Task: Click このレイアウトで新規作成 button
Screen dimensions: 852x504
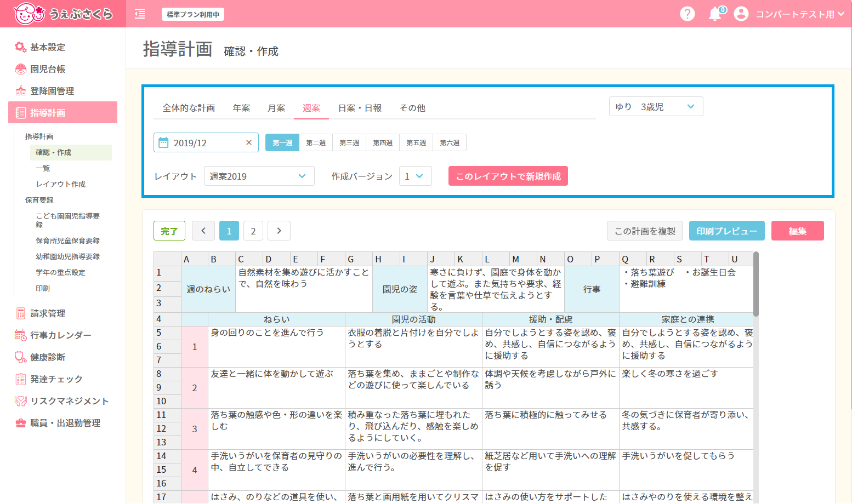Action: (x=508, y=176)
